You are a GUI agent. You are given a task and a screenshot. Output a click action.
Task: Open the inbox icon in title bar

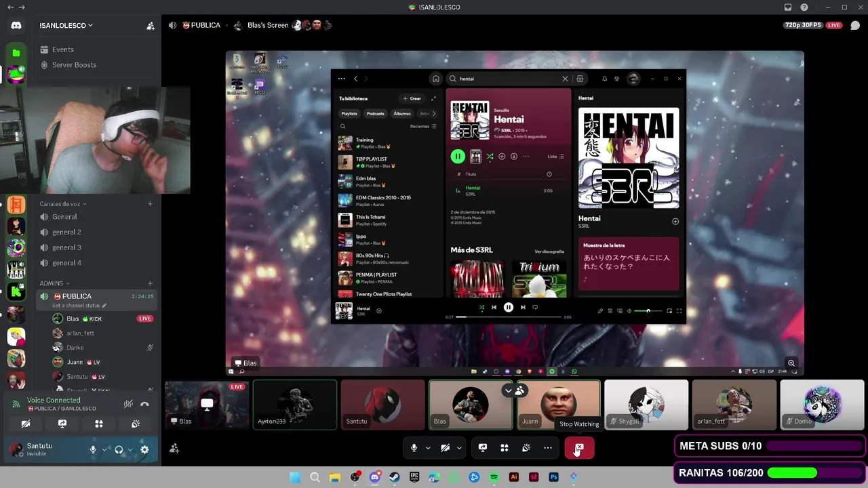click(x=788, y=7)
